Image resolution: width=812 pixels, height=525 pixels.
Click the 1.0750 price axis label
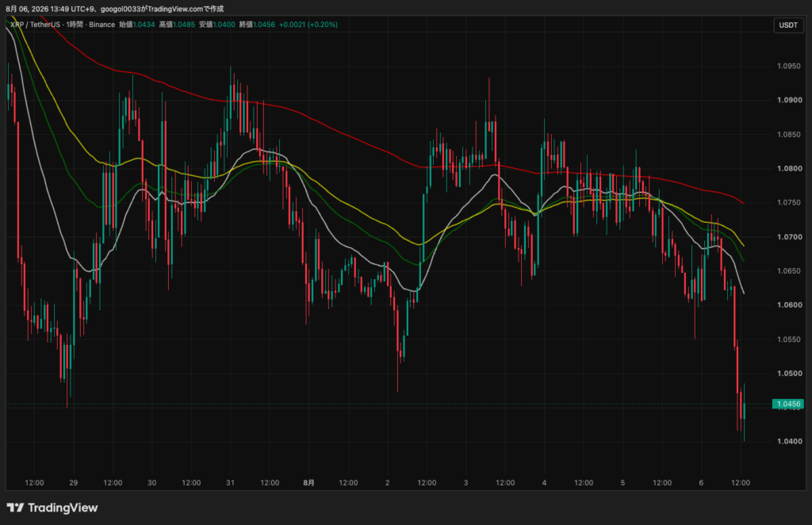pyautogui.click(x=789, y=202)
